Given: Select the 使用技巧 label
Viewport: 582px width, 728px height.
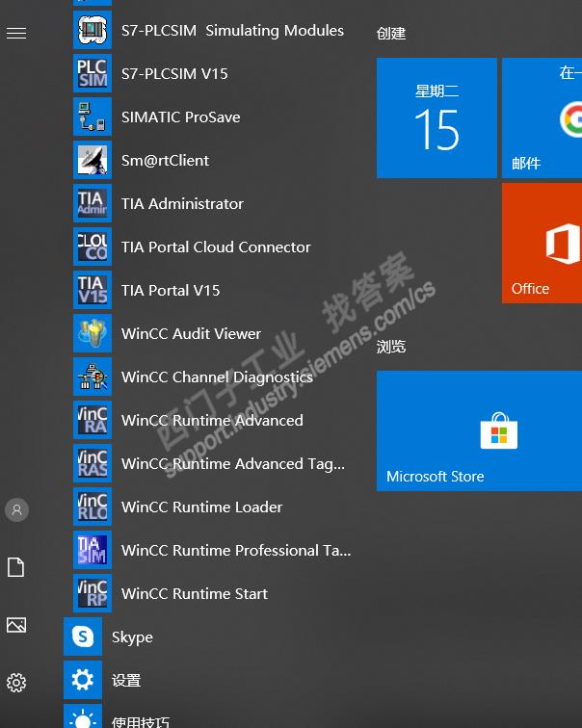Looking at the screenshot, I should click(141, 722).
